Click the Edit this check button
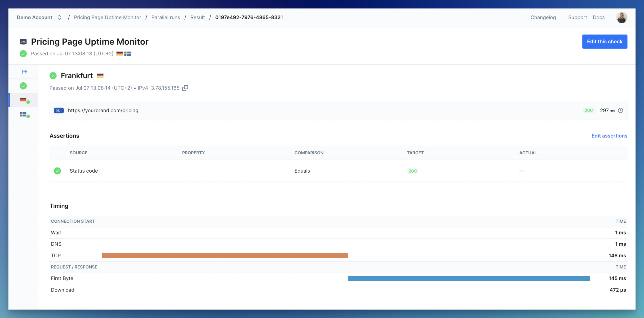Screen dimensions: 644x318 coord(605,41)
